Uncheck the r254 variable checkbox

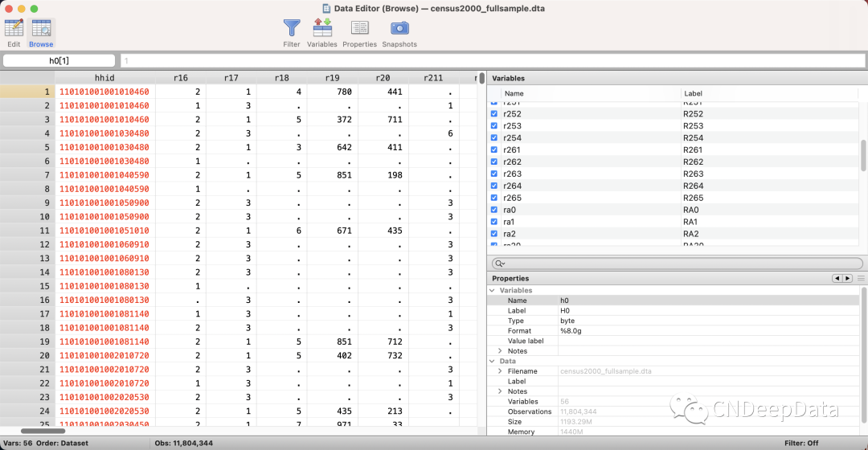(494, 138)
